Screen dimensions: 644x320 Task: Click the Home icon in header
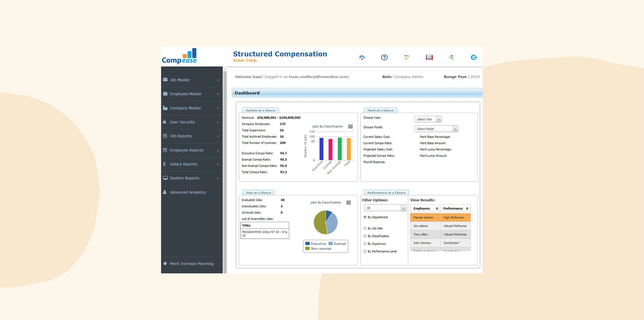(362, 57)
